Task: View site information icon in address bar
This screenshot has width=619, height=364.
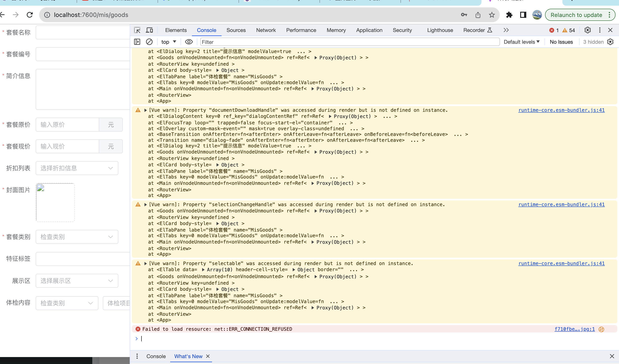Action: pyautogui.click(x=47, y=15)
